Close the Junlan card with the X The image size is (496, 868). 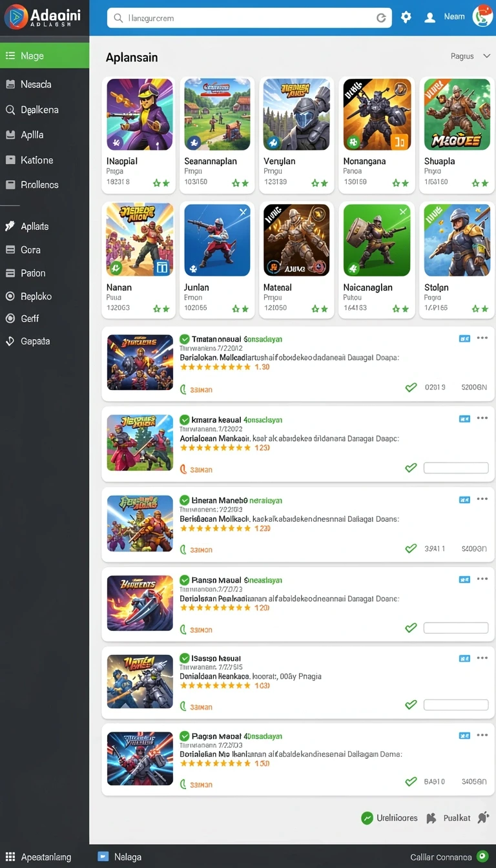point(243,211)
